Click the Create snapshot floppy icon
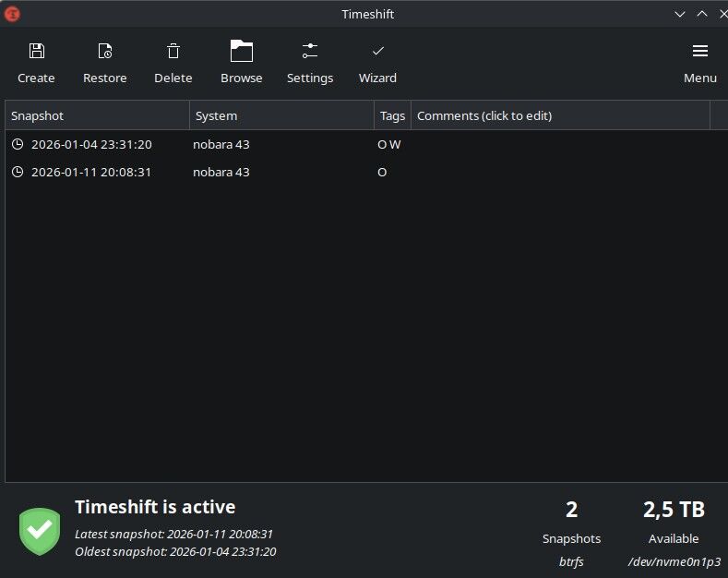This screenshot has width=728, height=578. (36, 51)
